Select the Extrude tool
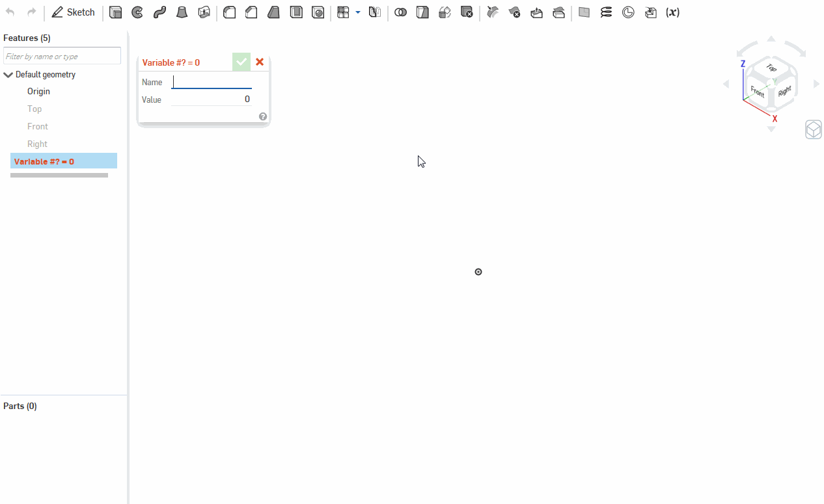Image resolution: width=824 pixels, height=504 pixels. 116,12
